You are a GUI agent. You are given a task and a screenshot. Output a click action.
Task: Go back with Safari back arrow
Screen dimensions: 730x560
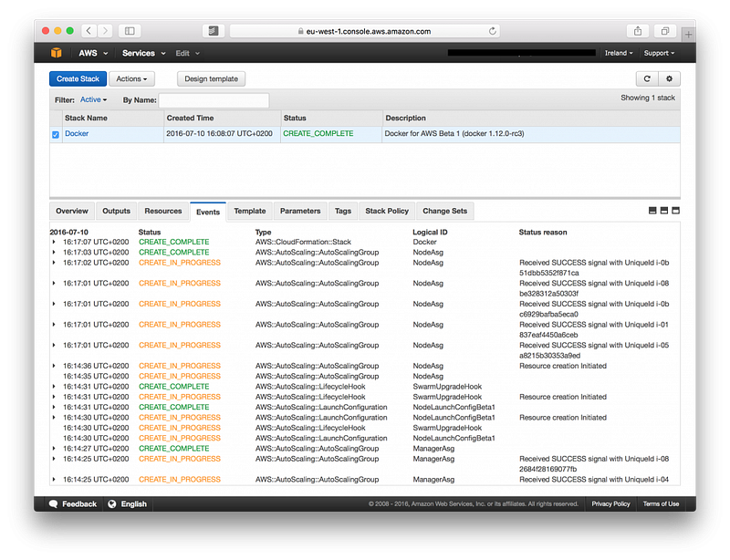89,31
